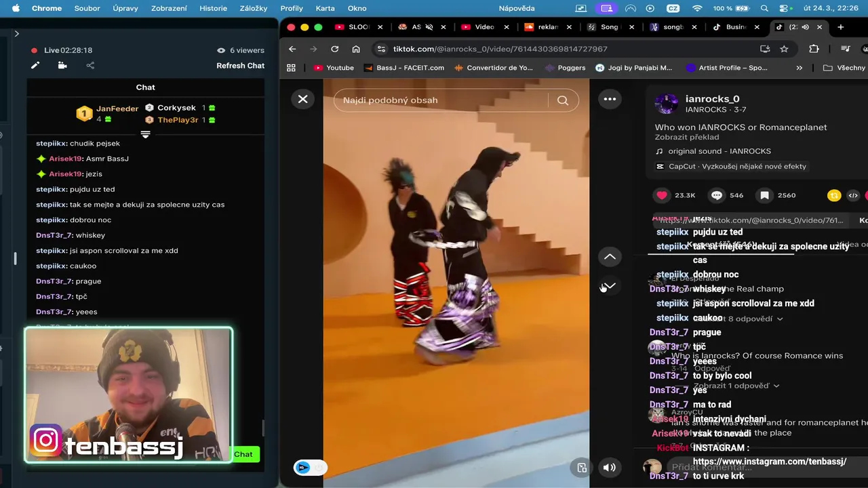
Task: Click the floating player icon beside volume
Action: (x=581, y=467)
